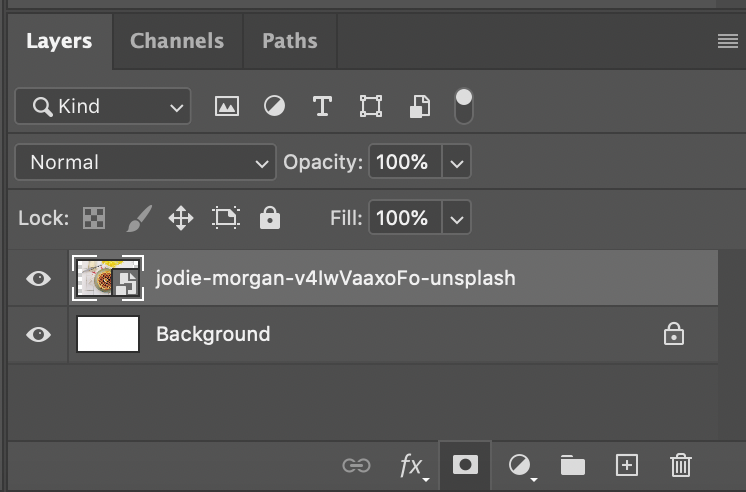This screenshot has width=746, height=492.
Task: Lock layer position move icon
Action: (181, 218)
